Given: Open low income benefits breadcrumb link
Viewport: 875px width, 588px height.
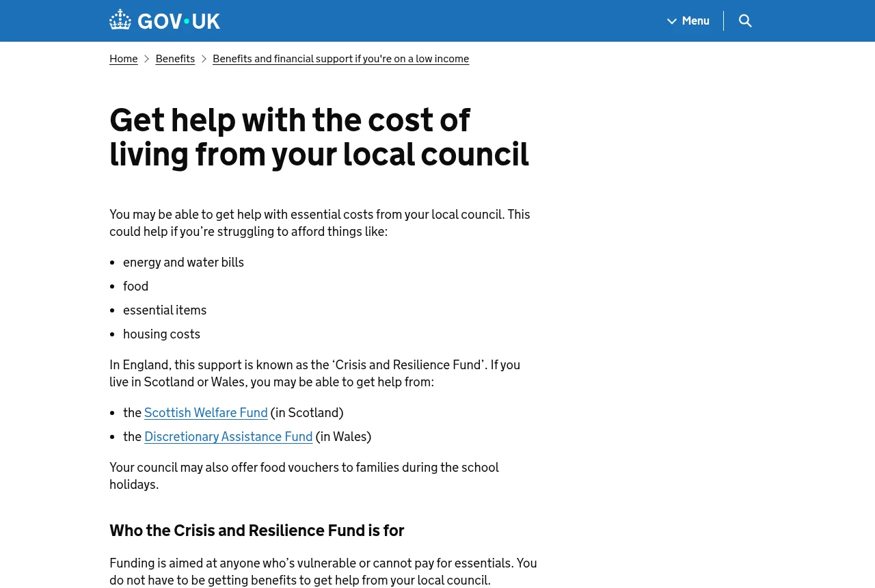Looking at the screenshot, I should [x=341, y=59].
